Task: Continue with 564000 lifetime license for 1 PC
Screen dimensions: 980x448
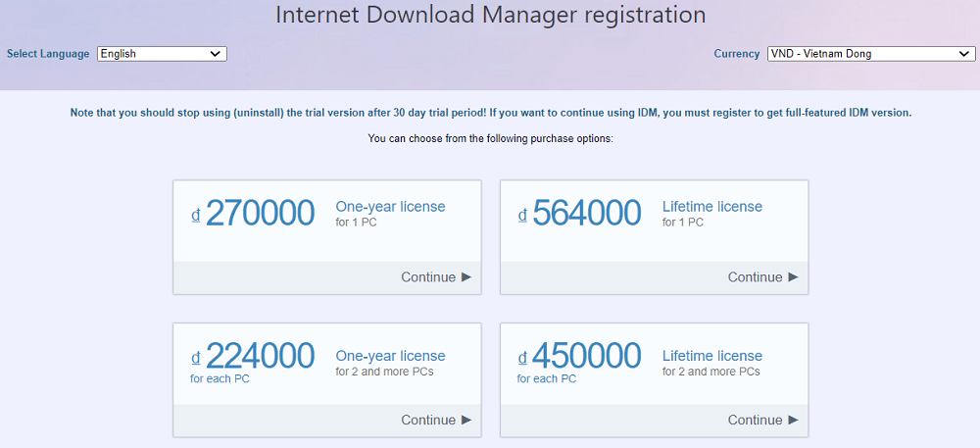Action: 762,276
